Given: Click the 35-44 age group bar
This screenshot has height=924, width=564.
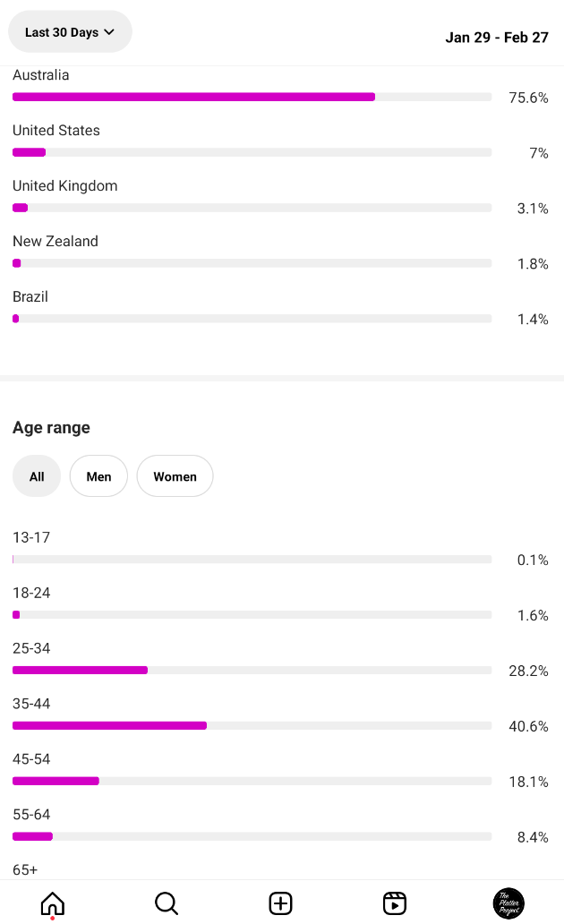Looking at the screenshot, I should 252,725.
